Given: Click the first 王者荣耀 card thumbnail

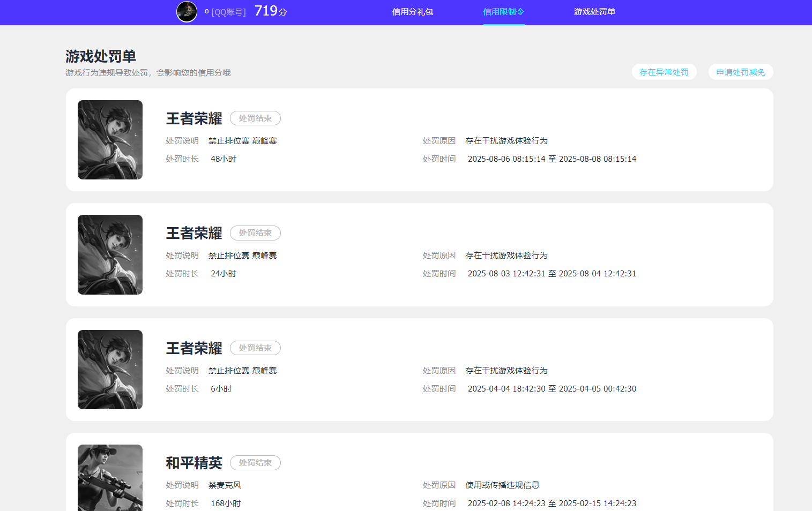Looking at the screenshot, I should click(x=110, y=140).
